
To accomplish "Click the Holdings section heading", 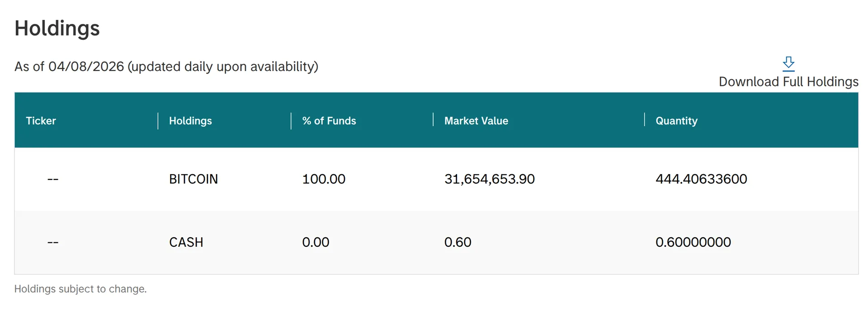I will [x=57, y=28].
